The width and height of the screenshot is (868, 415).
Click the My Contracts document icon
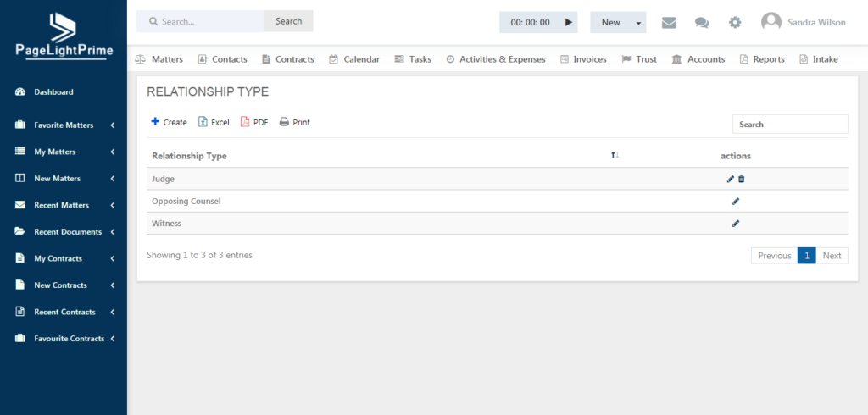(20, 258)
